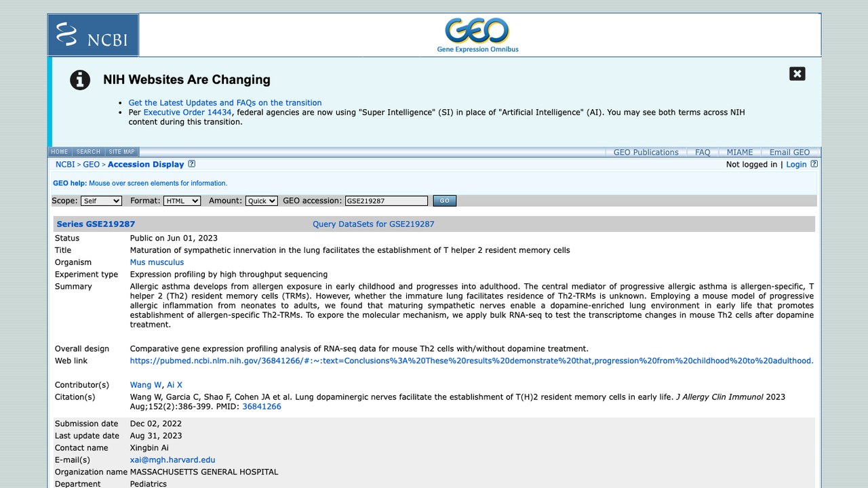This screenshot has height=488, width=868.
Task: Follow the Executive Order 14434 link
Action: pyautogui.click(x=187, y=113)
